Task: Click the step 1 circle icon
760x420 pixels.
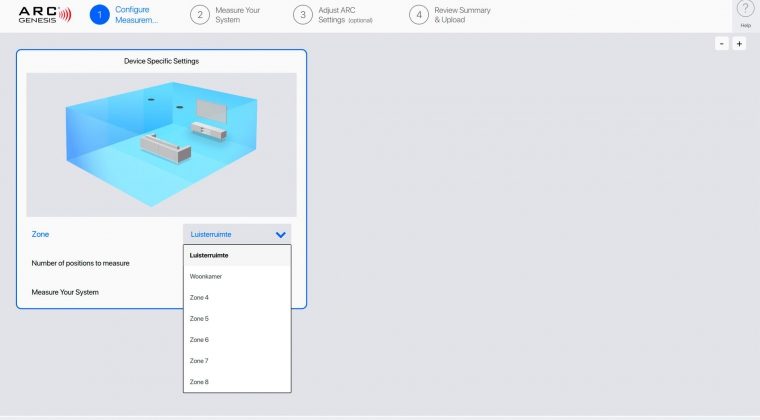Action: (98, 14)
